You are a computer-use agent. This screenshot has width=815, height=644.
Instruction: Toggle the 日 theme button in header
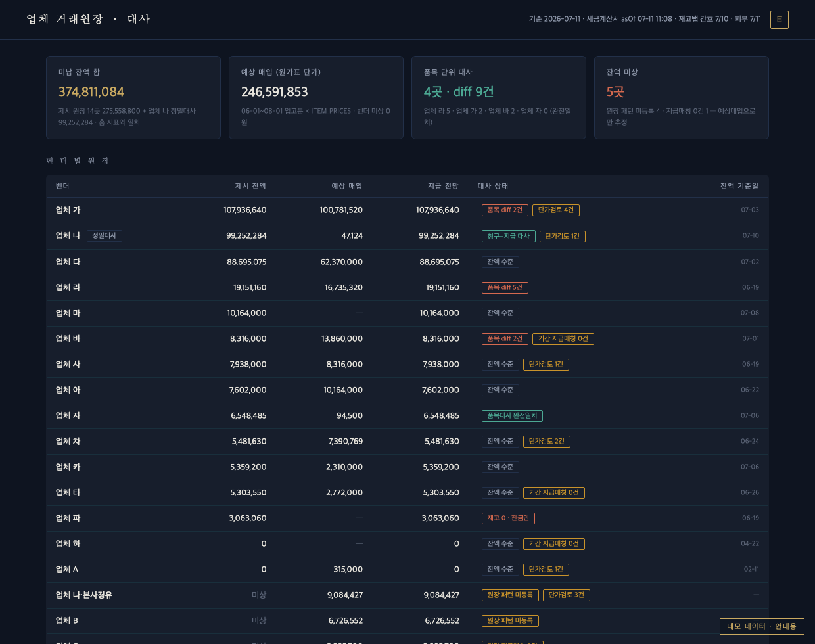pos(779,20)
